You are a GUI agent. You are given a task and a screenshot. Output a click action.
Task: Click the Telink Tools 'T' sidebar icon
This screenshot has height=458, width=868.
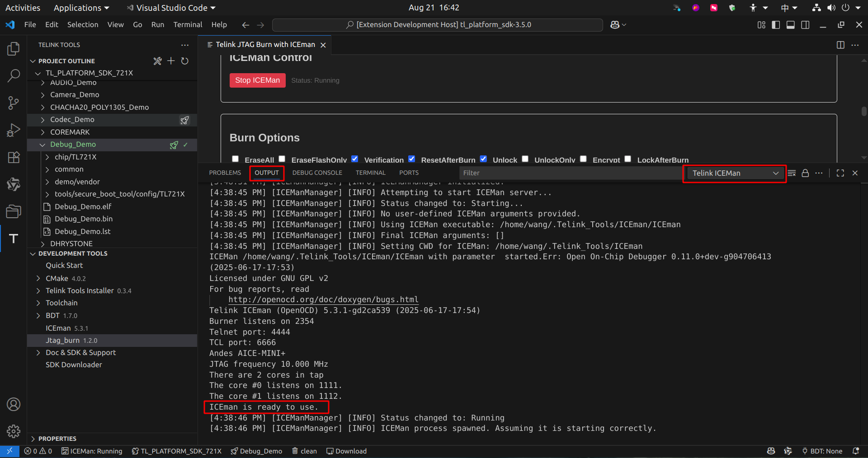pyautogui.click(x=14, y=238)
